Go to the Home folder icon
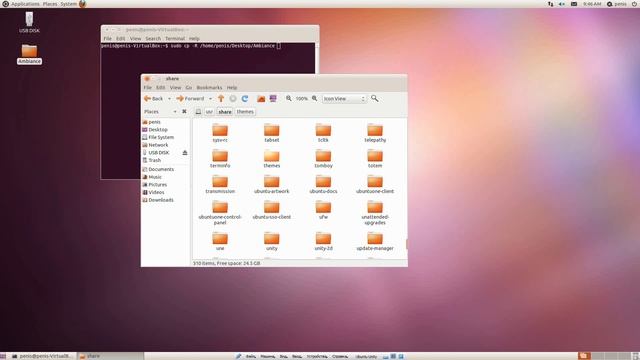This screenshot has width=640, height=360. 261,99
